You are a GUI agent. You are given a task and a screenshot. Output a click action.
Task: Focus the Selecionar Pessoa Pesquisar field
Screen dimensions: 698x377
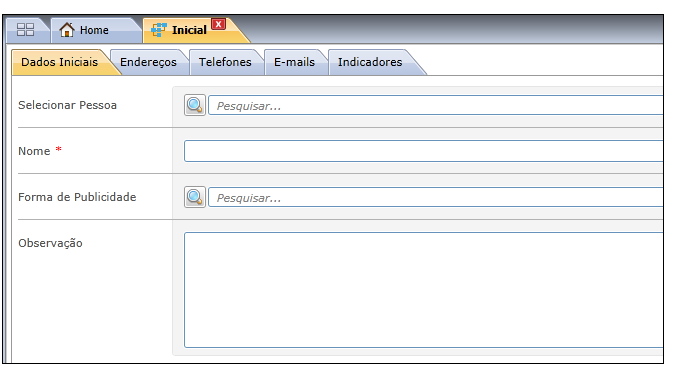435,105
